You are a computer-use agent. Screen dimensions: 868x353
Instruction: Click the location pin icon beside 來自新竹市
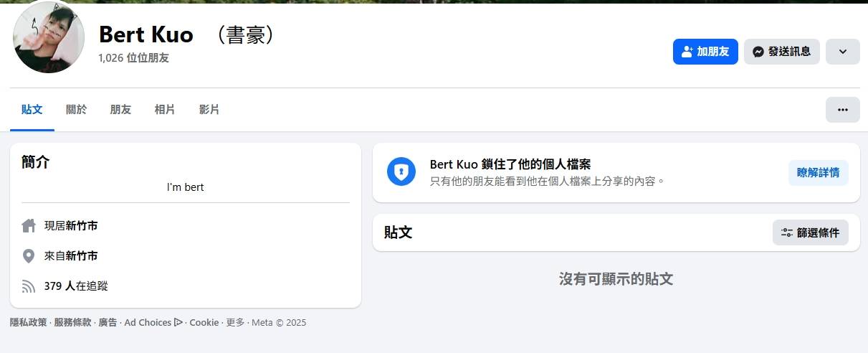(29, 256)
